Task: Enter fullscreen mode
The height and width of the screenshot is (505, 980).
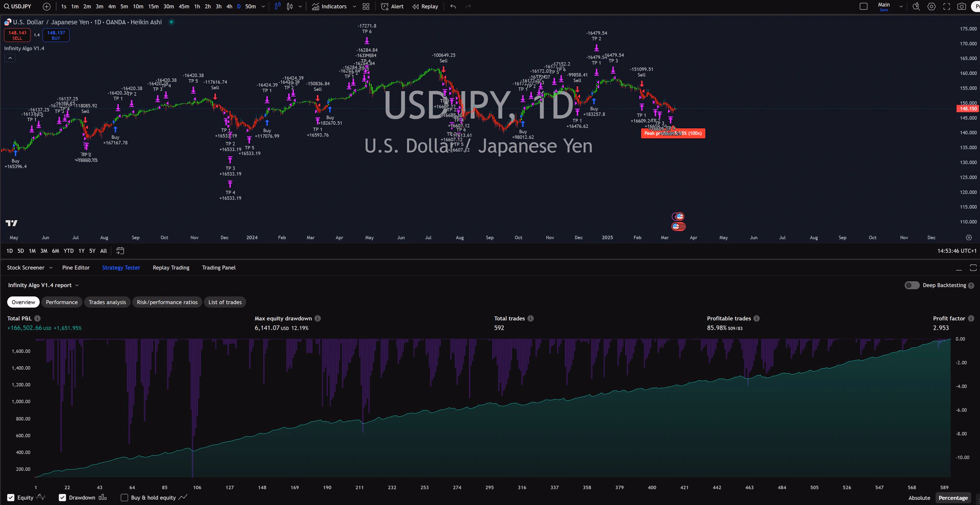Action: click(947, 6)
